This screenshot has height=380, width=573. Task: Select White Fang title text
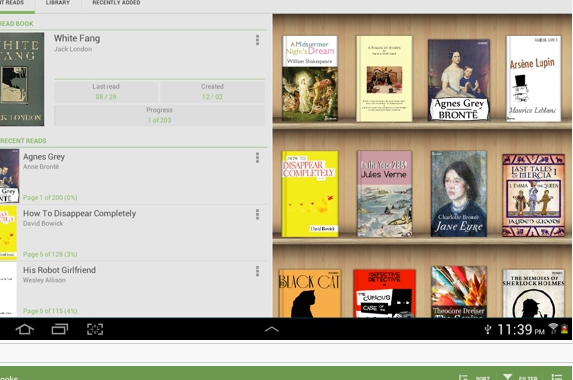pos(77,38)
